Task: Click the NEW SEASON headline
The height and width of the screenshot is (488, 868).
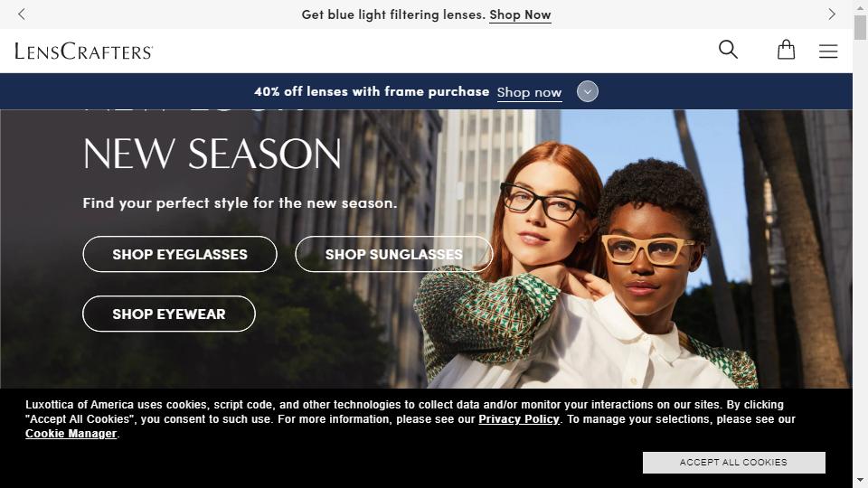Action: pos(212,154)
